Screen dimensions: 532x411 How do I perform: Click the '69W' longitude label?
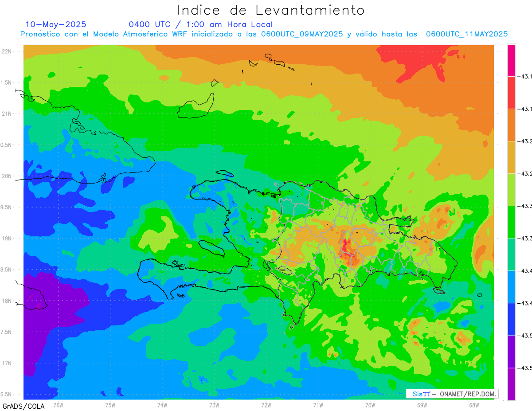click(422, 405)
